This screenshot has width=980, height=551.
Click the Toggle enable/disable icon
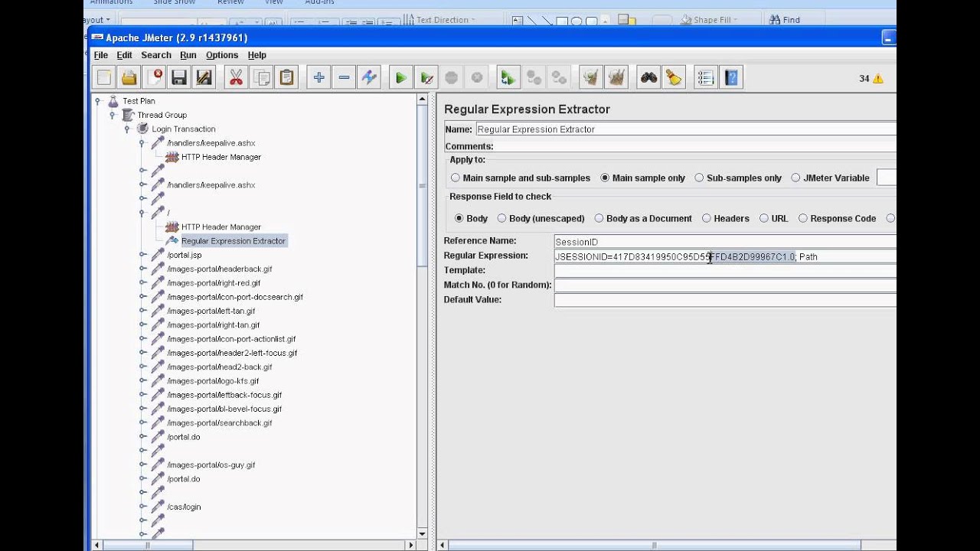tap(369, 77)
